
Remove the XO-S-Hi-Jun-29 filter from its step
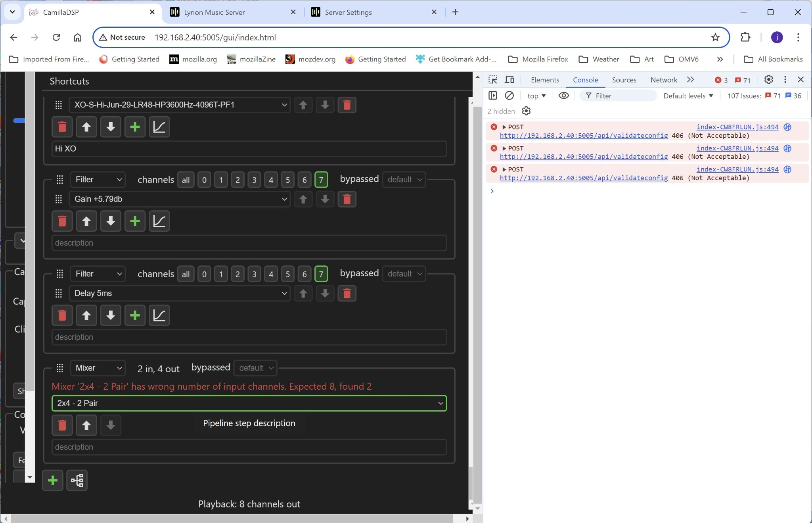(x=347, y=105)
